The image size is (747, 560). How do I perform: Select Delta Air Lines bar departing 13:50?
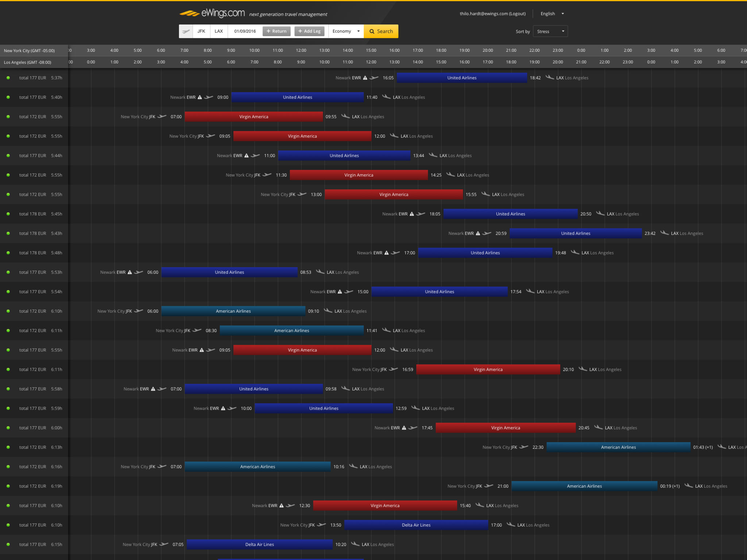[416, 525]
